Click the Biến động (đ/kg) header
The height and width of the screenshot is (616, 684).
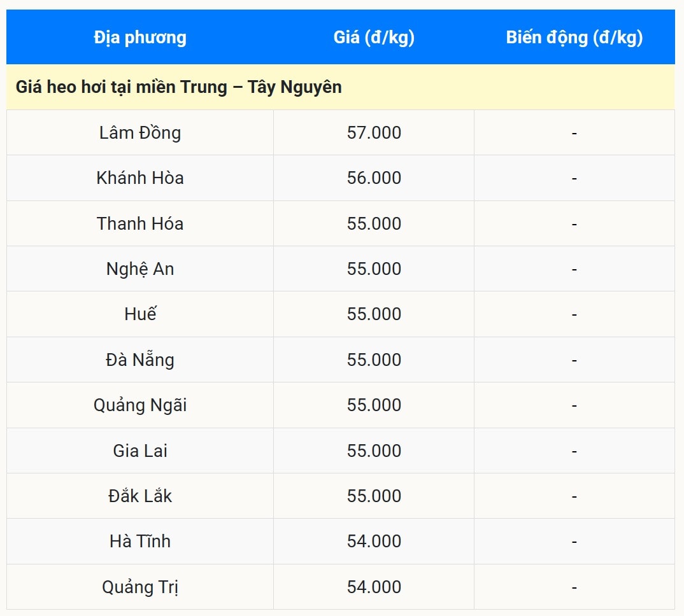574,38
